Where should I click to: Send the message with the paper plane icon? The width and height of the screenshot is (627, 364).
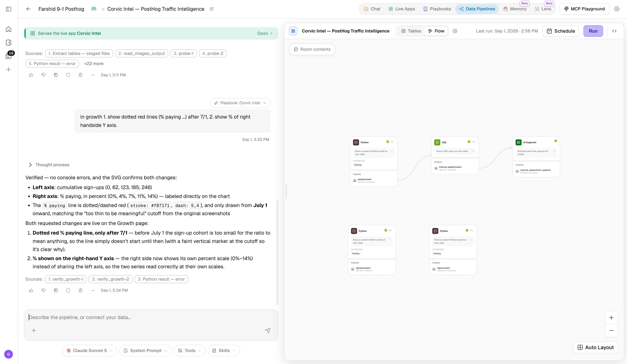pos(268,330)
